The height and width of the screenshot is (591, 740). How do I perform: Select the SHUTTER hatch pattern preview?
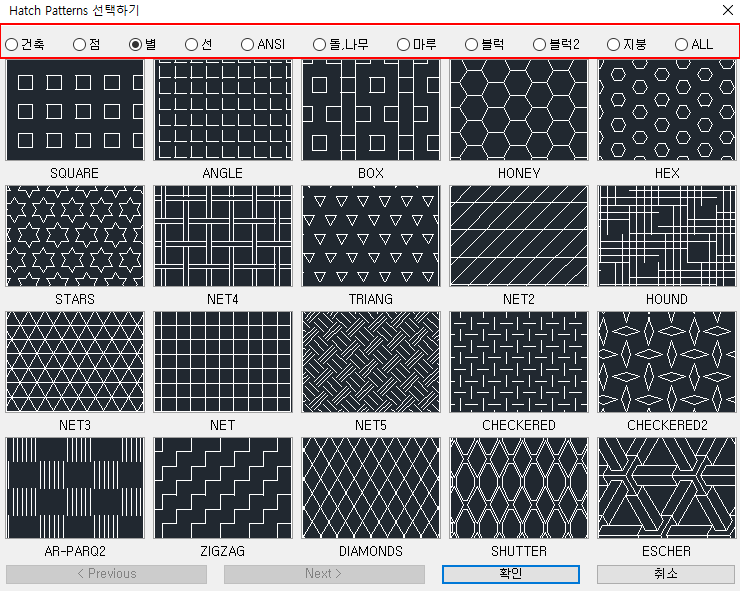click(x=519, y=488)
